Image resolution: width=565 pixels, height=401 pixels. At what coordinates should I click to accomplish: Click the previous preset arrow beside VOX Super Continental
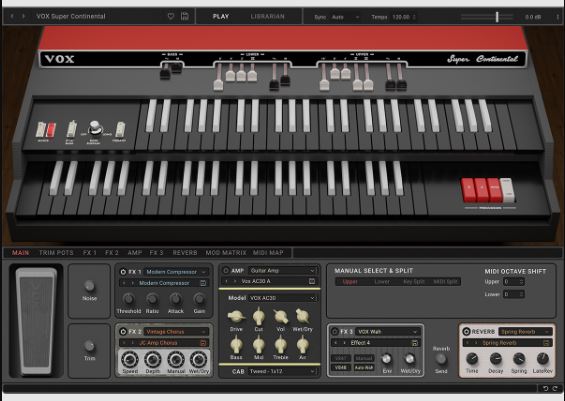pyautogui.click(x=12, y=16)
